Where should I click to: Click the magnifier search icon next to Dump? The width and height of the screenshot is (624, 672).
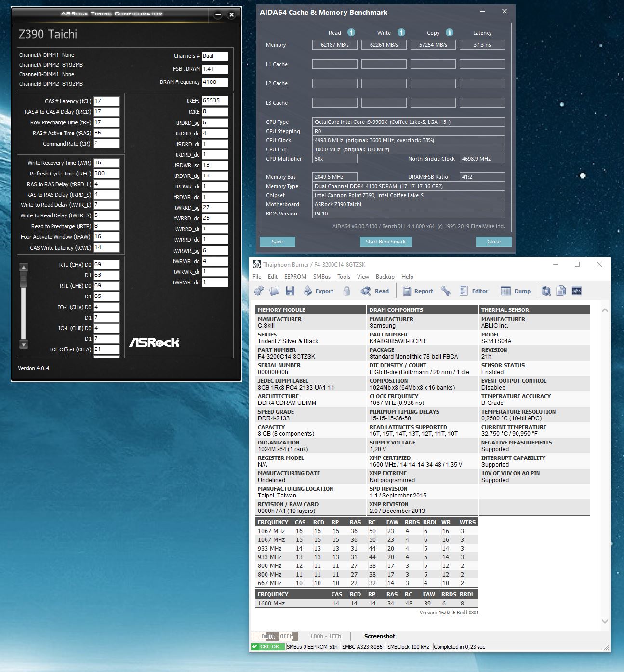point(546,291)
